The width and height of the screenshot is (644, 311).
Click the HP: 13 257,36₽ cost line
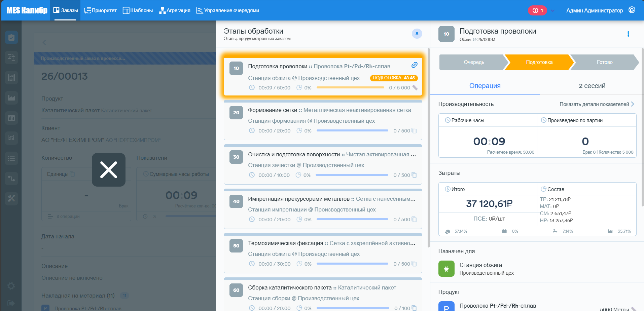pyautogui.click(x=556, y=221)
